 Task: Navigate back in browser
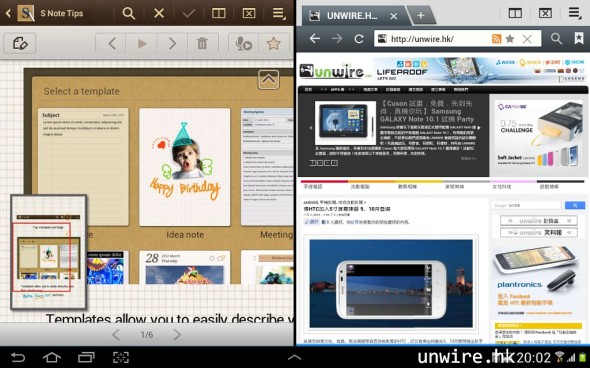point(315,38)
